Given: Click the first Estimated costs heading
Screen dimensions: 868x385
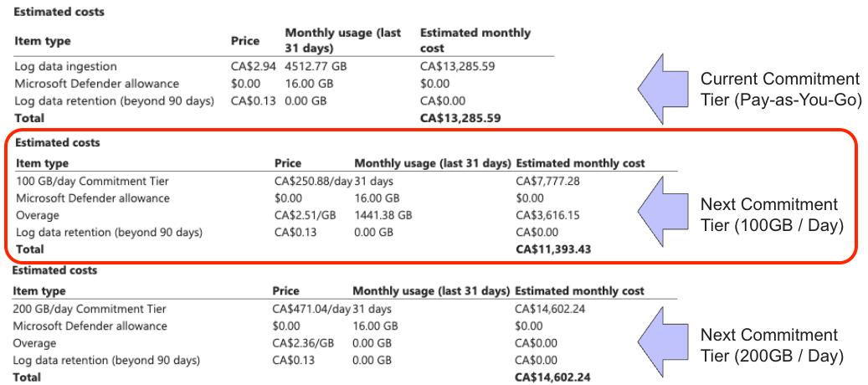Looking at the screenshot, I should pyautogui.click(x=59, y=12).
